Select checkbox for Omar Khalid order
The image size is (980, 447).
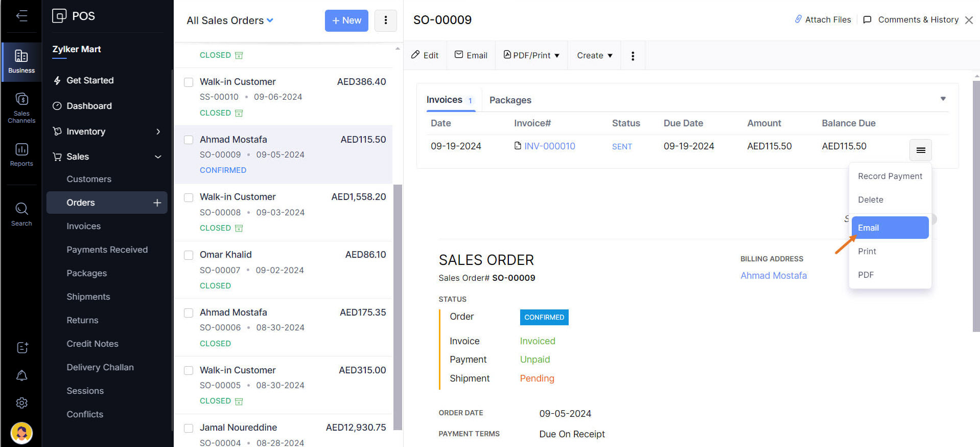[x=189, y=255]
